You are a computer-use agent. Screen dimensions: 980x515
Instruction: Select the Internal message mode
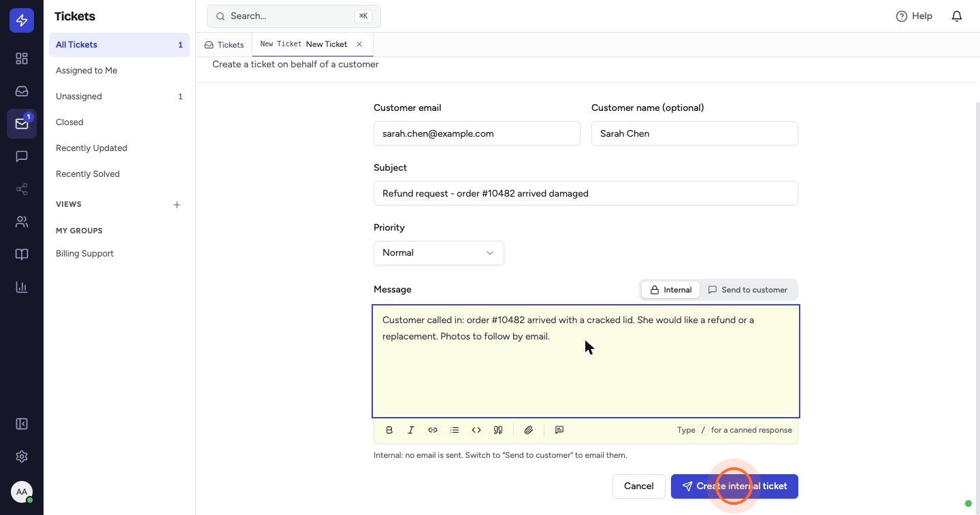click(670, 290)
